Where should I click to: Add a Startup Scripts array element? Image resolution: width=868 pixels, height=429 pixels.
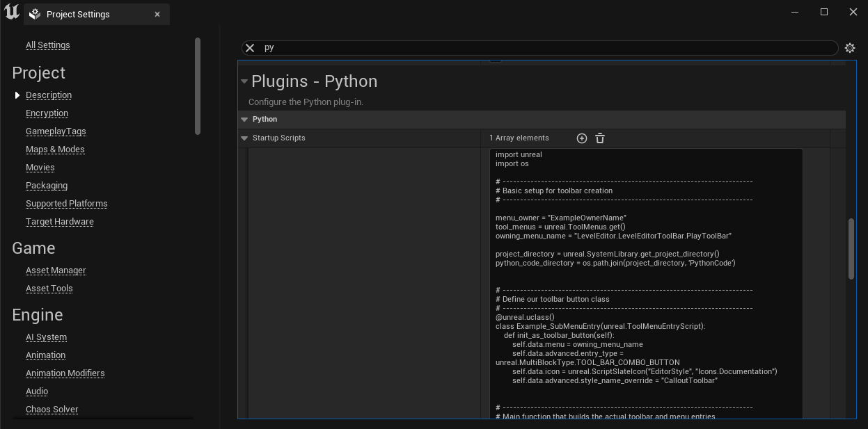[x=582, y=138]
